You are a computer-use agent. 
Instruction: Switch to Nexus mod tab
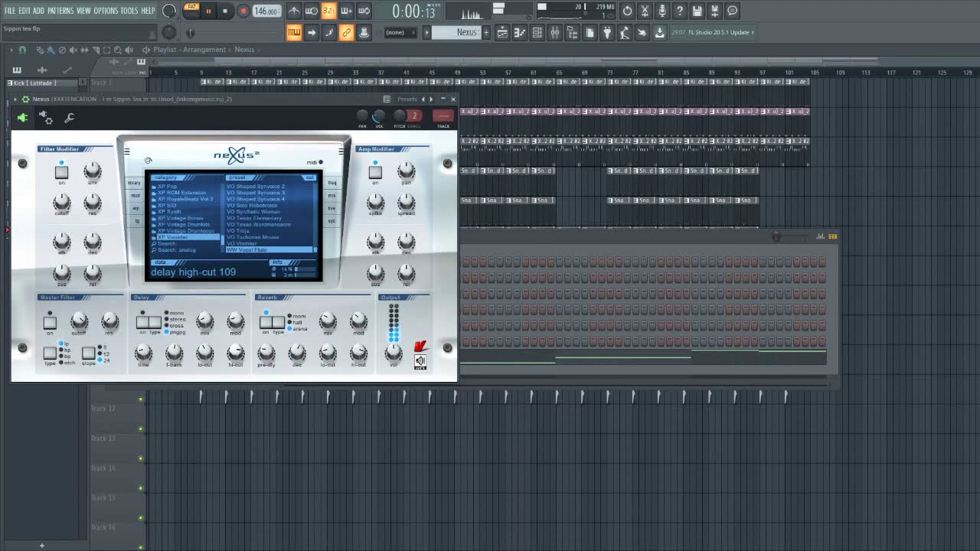[135, 195]
